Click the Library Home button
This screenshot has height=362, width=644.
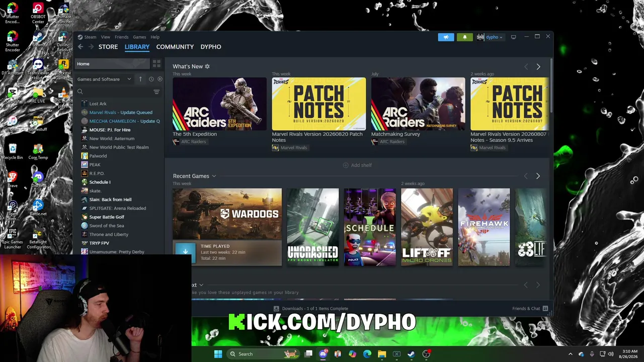pyautogui.click(x=112, y=64)
